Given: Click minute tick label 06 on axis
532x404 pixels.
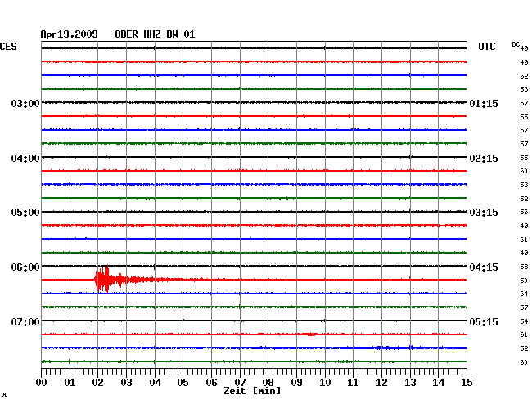Looking at the screenshot, I should [x=211, y=383].
